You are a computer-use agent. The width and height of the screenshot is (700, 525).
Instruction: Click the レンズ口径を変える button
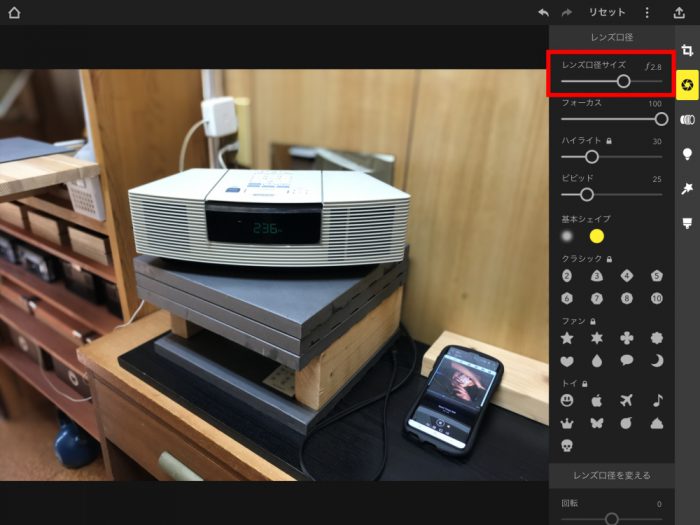tap(612, 475)
